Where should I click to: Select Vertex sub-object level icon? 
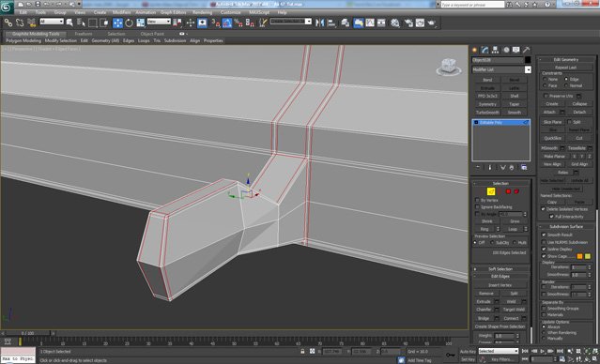482,191
